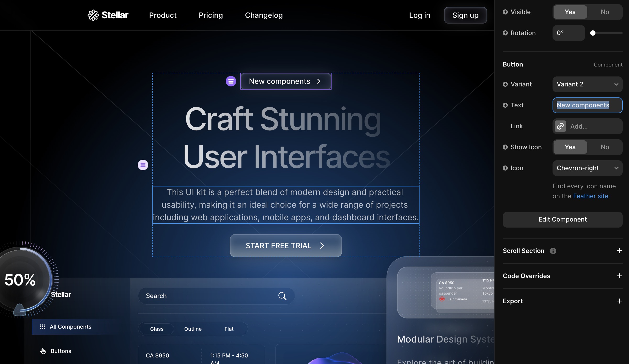Click the Text input containing New components

(x=587, y=105)
